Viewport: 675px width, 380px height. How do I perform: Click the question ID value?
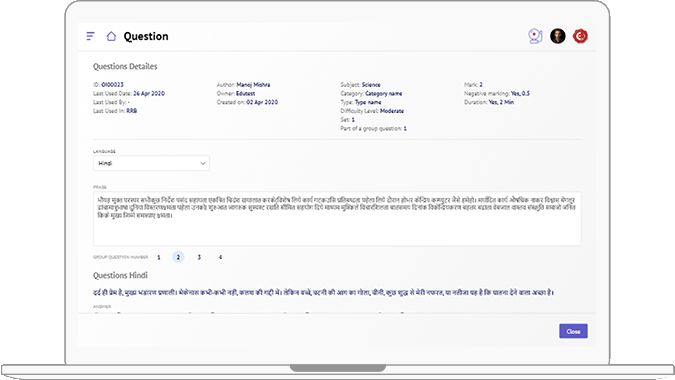click(x=112, y=85)
